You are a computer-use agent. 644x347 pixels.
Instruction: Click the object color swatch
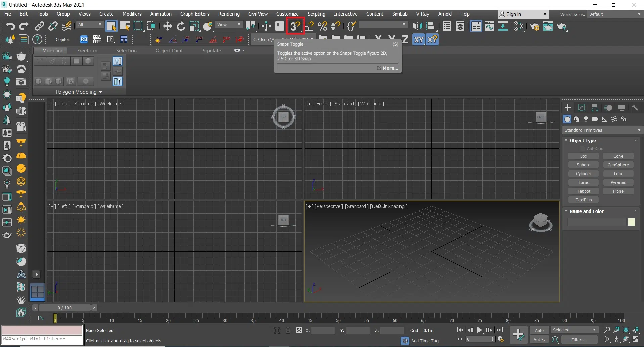[x=631, y=222]
